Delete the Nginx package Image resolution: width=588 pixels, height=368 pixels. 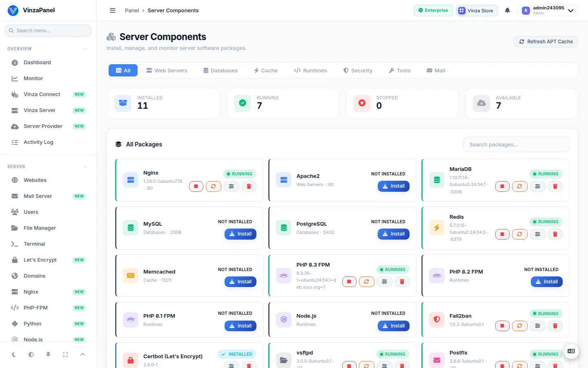(x=249, y=186)
